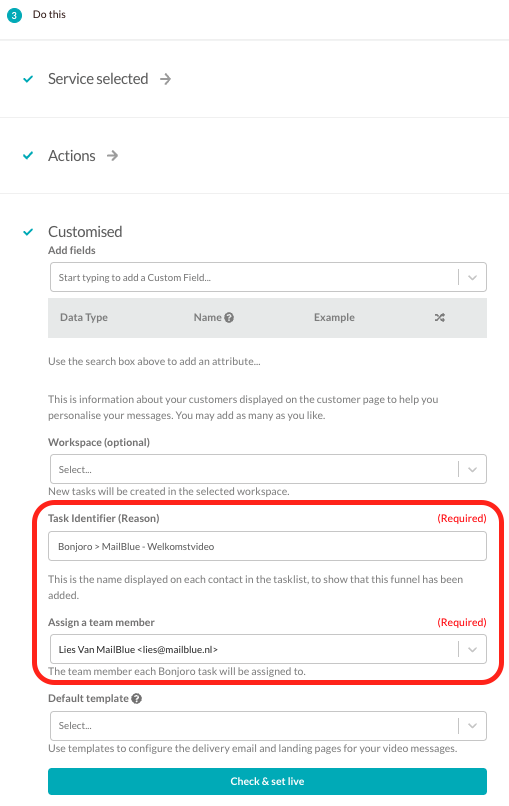Click the checkmark beside Actions
This screenshot has height=806, width=509.
click(x=28, y=155)
